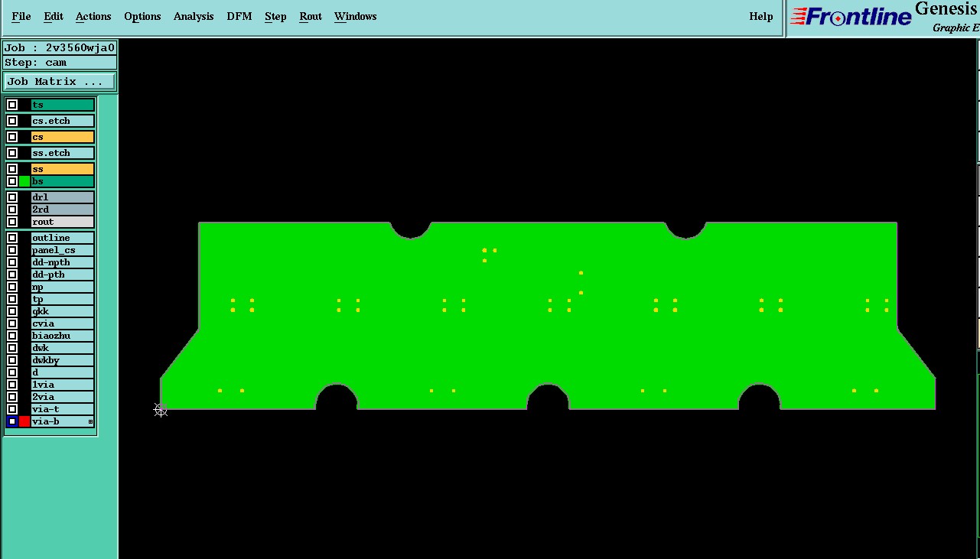Toggle the bs layer checkbox
The height and width of the screenshot is (559, 980).
(x=12, y=181)
